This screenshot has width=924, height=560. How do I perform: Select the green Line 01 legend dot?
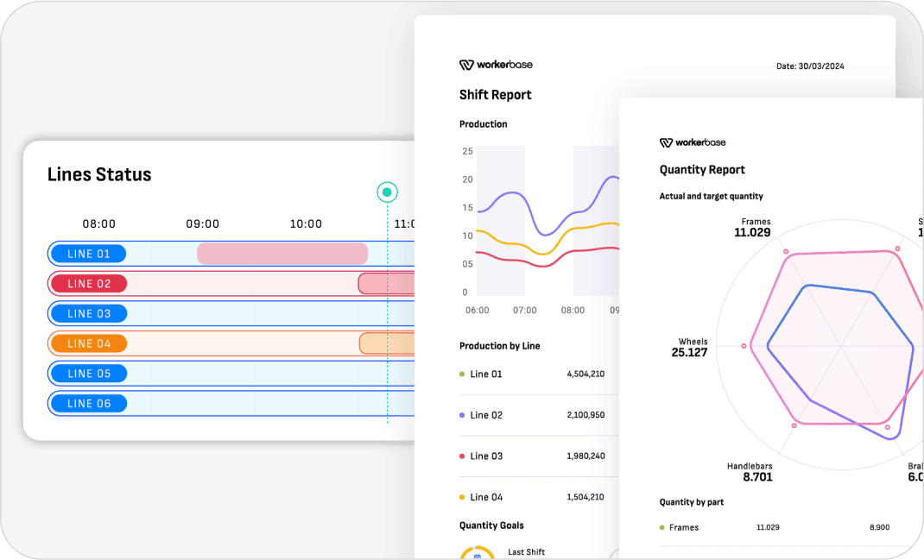pyautogui.click(x=463, y=374)
